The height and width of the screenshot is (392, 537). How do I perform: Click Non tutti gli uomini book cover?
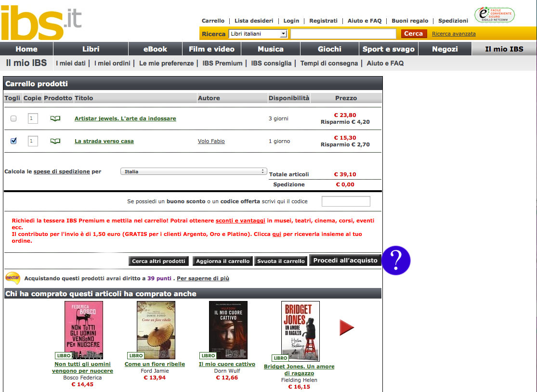[x=84, y=330]
